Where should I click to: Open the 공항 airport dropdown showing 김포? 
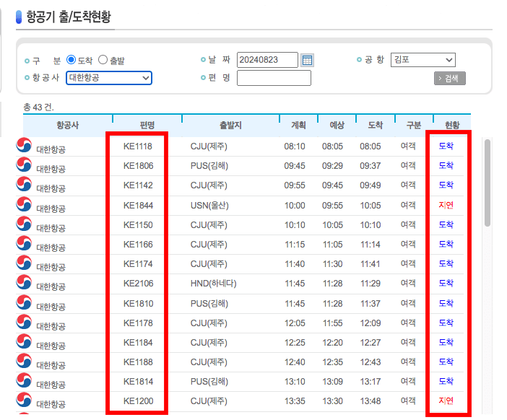coord(423,60)
